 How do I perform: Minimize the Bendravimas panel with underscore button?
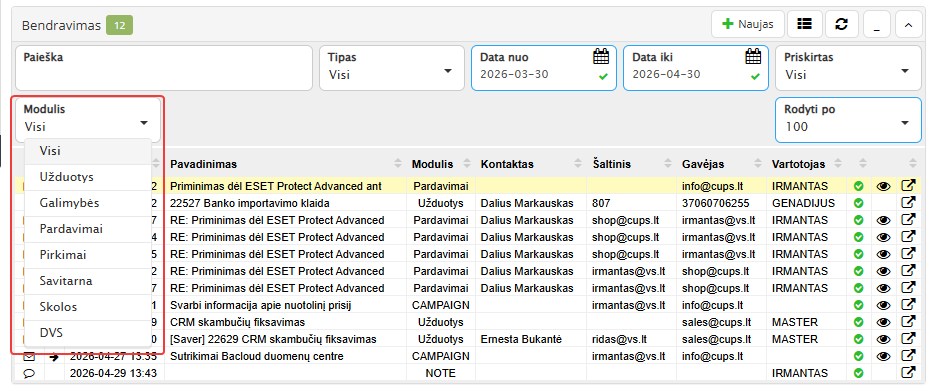[877, 24]
